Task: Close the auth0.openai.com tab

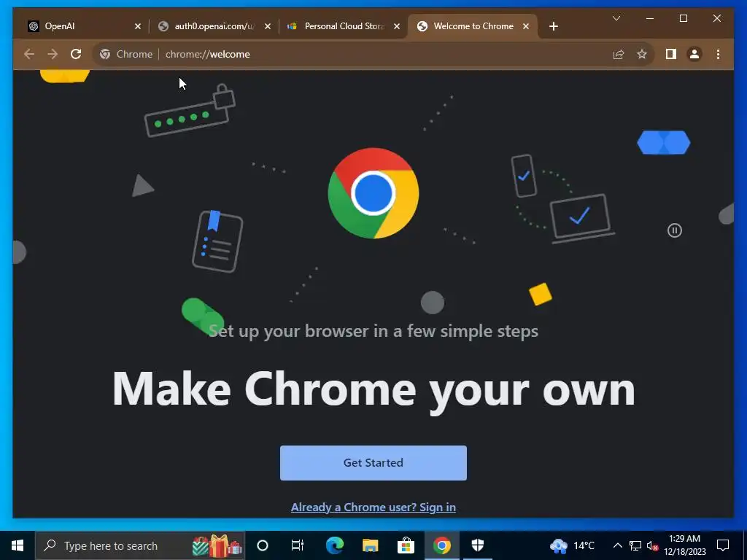Action: click(x=268, y=27)
